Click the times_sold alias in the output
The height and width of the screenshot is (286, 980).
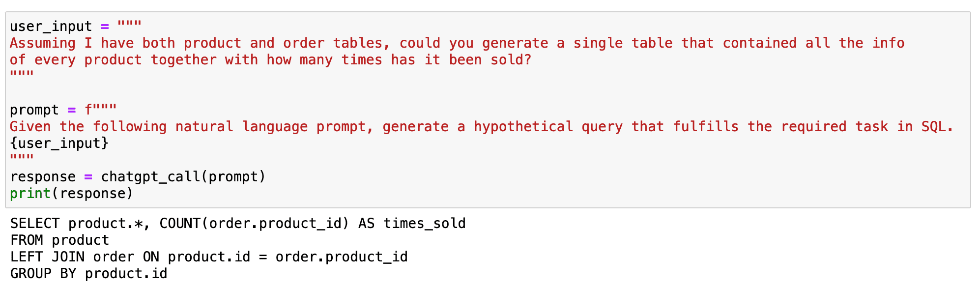coord(424,224)
